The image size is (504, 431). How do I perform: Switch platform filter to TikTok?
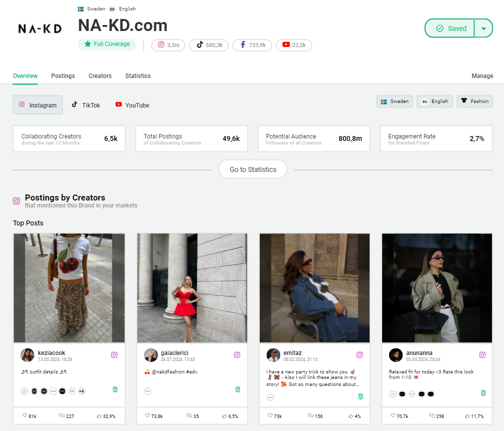(85, 105)
